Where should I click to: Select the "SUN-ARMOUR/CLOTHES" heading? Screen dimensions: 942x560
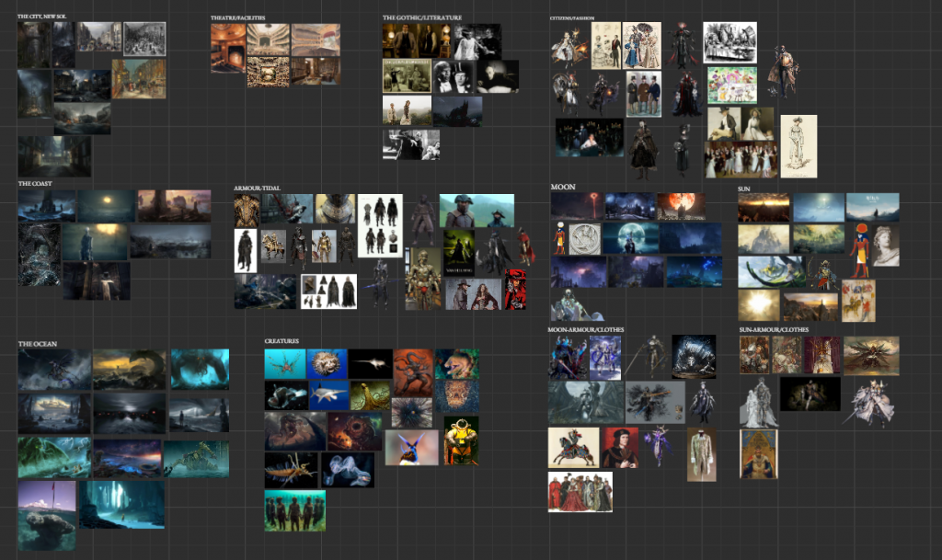click(x=773, y=329)
